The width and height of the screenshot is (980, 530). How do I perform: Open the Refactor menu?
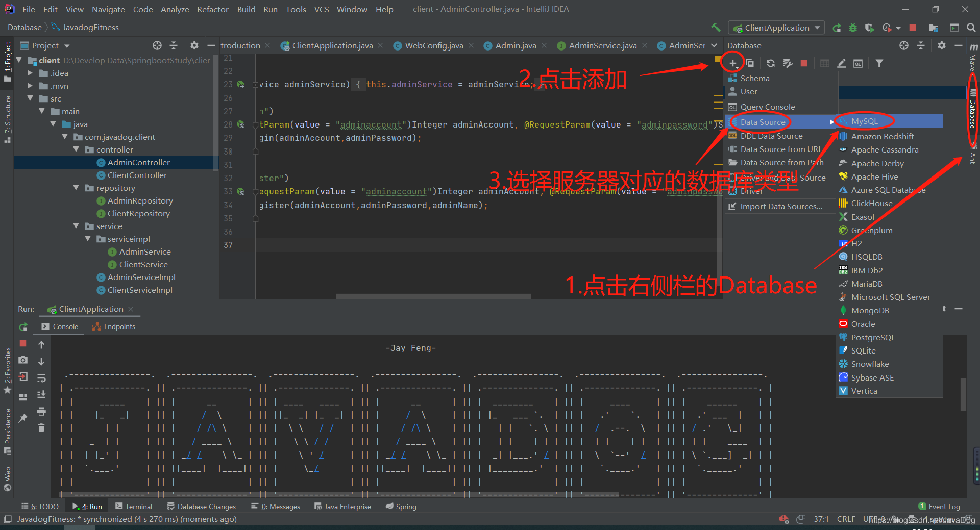click(212, 9)
